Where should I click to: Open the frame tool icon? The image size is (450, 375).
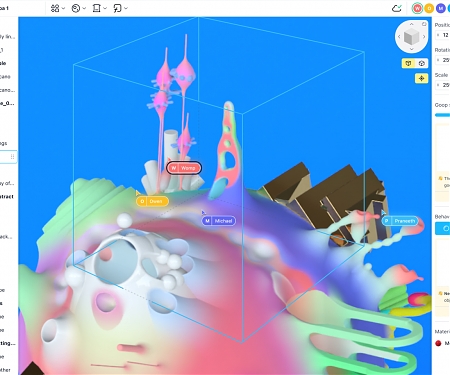(96, 8)
